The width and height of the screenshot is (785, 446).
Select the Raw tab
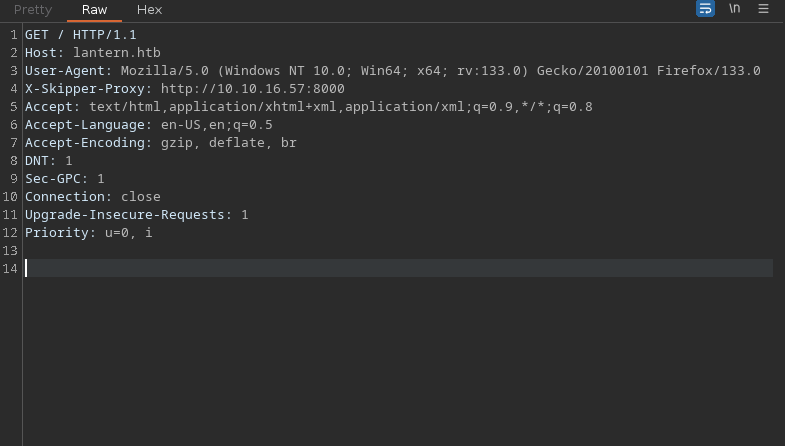pyautogui.click(x=95, y=10)
